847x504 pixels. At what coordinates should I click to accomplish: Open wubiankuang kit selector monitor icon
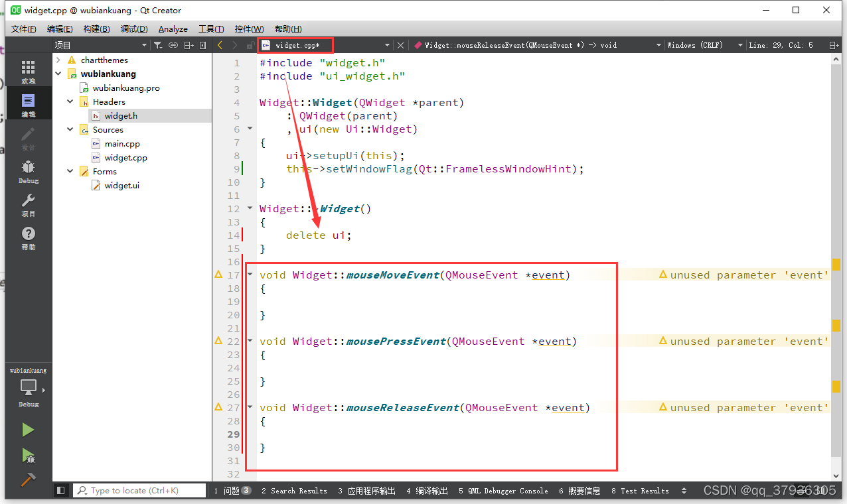[28, 388]
